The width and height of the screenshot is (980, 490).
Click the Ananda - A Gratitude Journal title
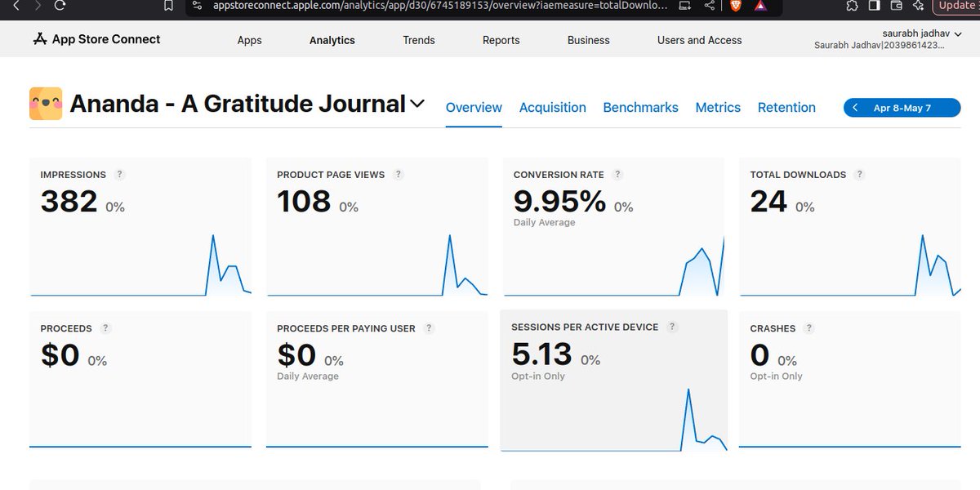pos(238,104)
